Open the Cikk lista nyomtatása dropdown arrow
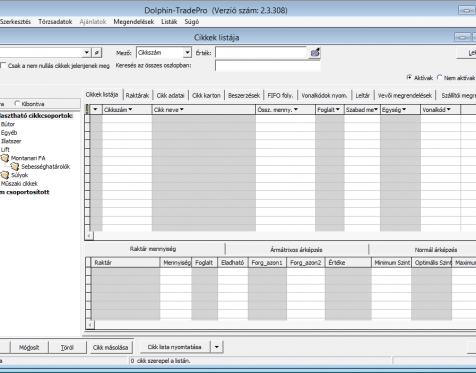The height and width of the screenshot is (373, 476). [217, 347]
